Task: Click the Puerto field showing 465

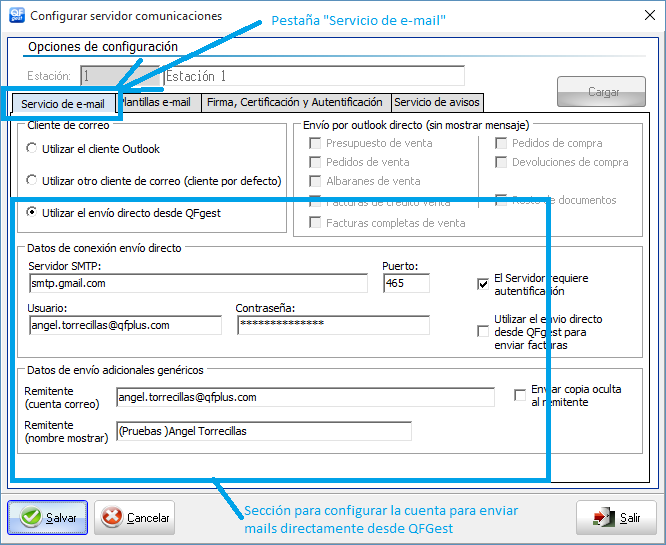Action: pyautogui.click(x=406, y=283)
